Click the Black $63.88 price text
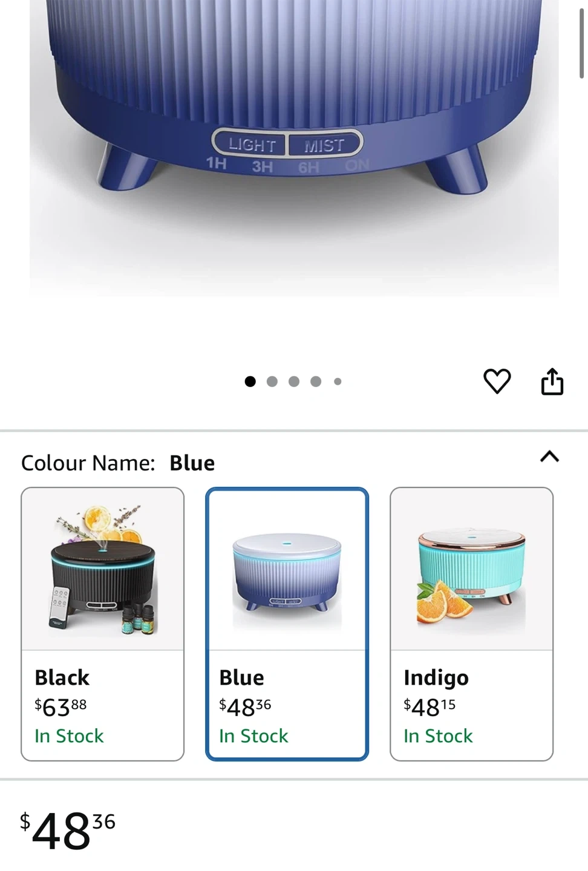Image resolution: width=588 pixels, height=871 pixels. pos(60,706)
